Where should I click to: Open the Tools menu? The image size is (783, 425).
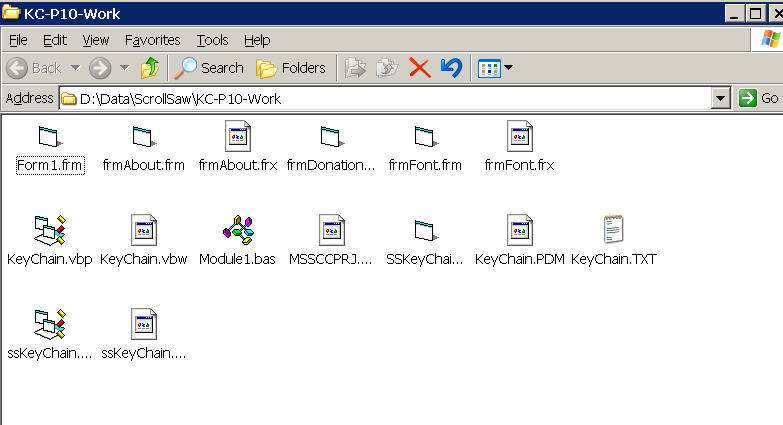(212, 40)
